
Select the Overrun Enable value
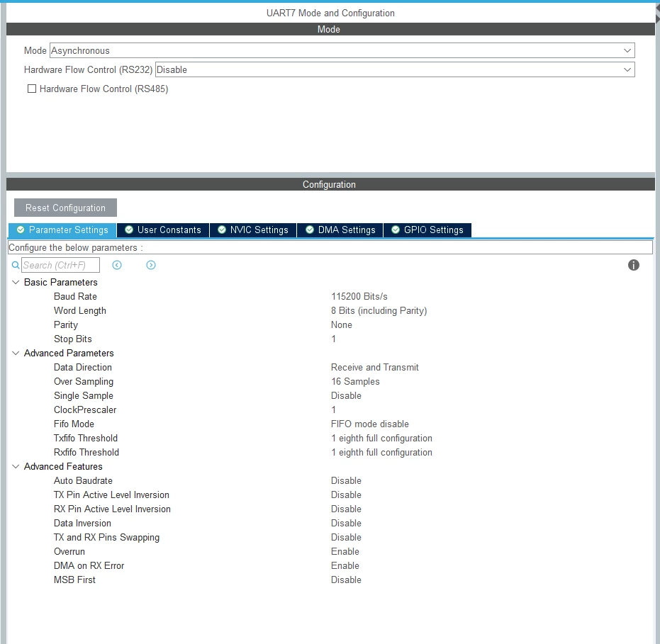click(345, 551)
